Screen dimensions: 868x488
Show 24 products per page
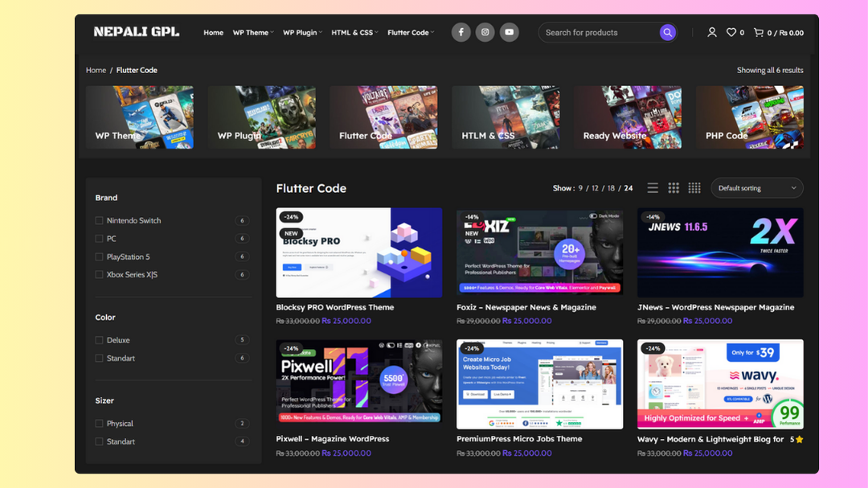628,188
